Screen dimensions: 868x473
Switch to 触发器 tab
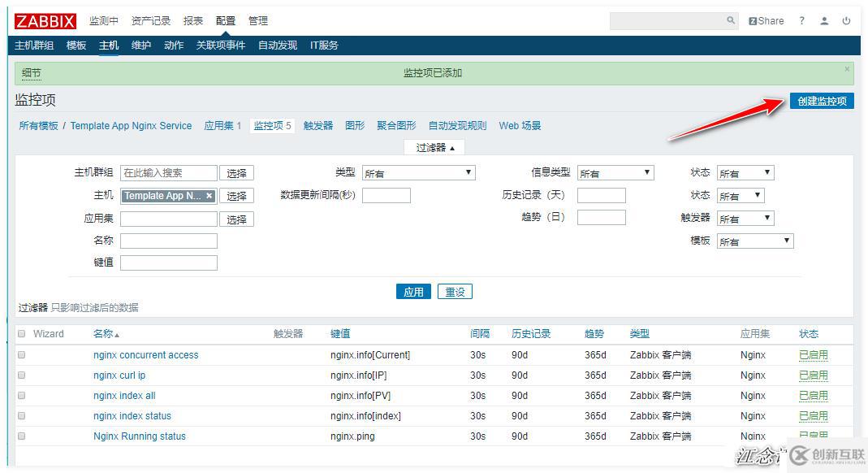pos(318,126)
